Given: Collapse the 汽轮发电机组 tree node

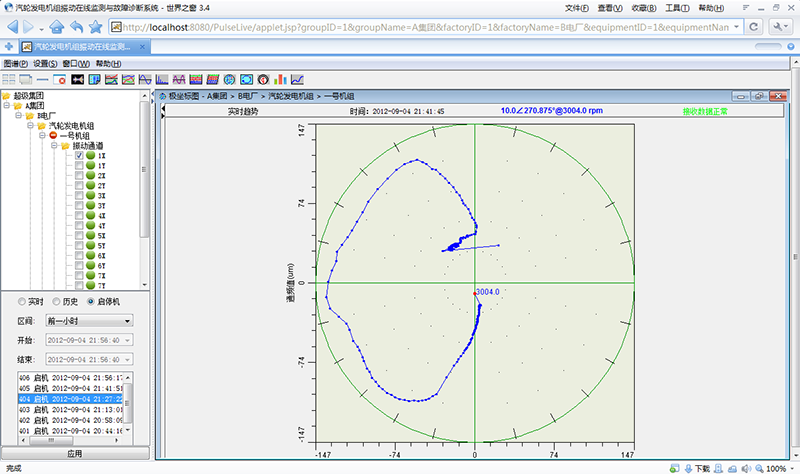Looking at the screenshot, I should (x=30, y=126).
